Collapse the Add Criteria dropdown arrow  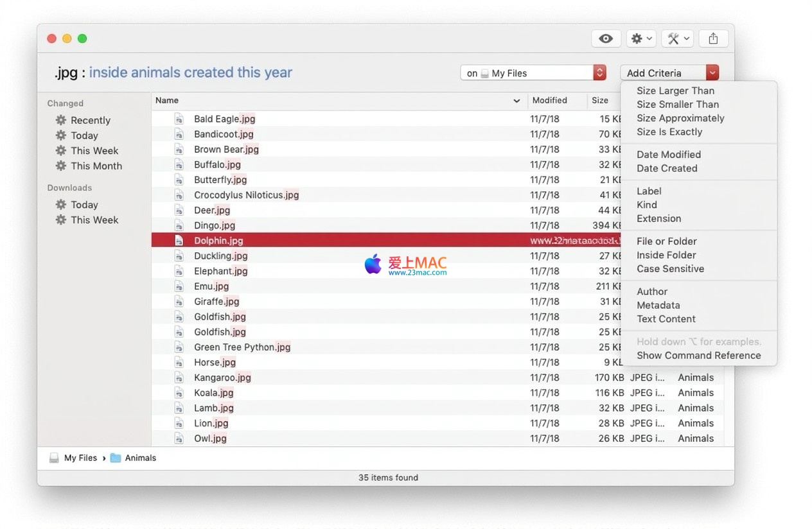(x=712, y=73)
